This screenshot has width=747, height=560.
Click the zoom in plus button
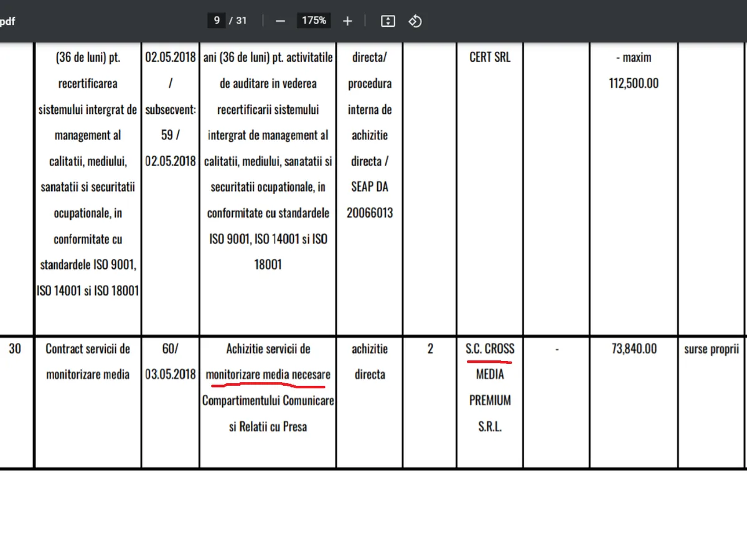click(347, 21)
